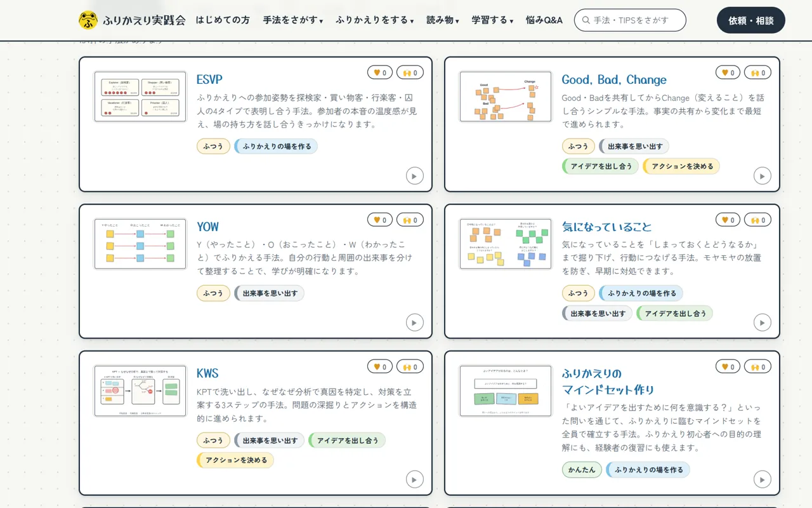The width and height of the screenshot is (812, 508).
Task: Expand the 手法をさがす dropdown
Action: (x=293, y=20)
